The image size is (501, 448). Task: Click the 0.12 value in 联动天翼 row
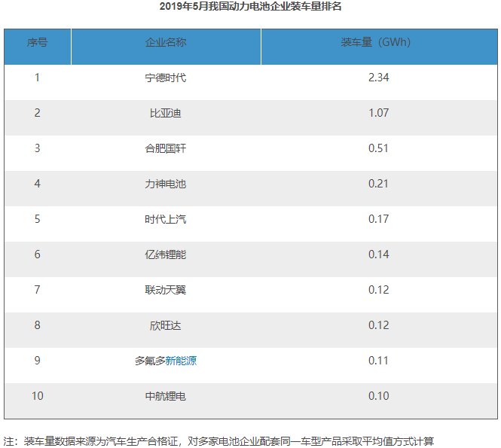[379, 290]
